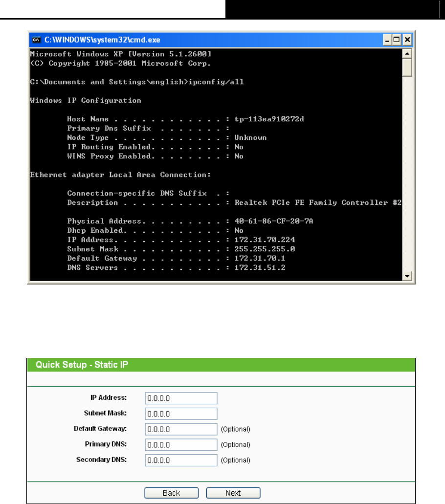Select physical address 40-61-86-CF-20-7A
The height and width of the screenshot is (504, 445).
click(274, 221)
